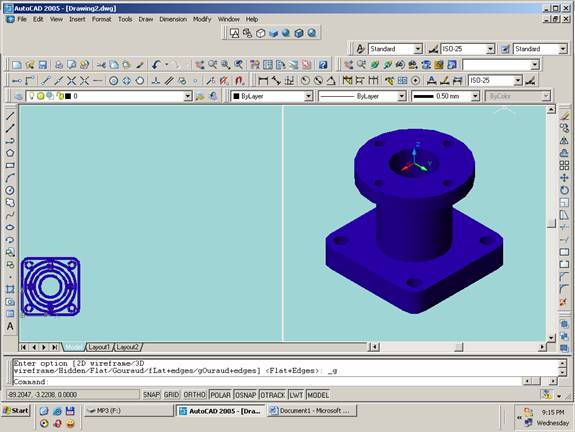Click the Save icon in Standard toolbar
Image resolution: width=575 pixels, height=432 pixels.
click(43, 65)
